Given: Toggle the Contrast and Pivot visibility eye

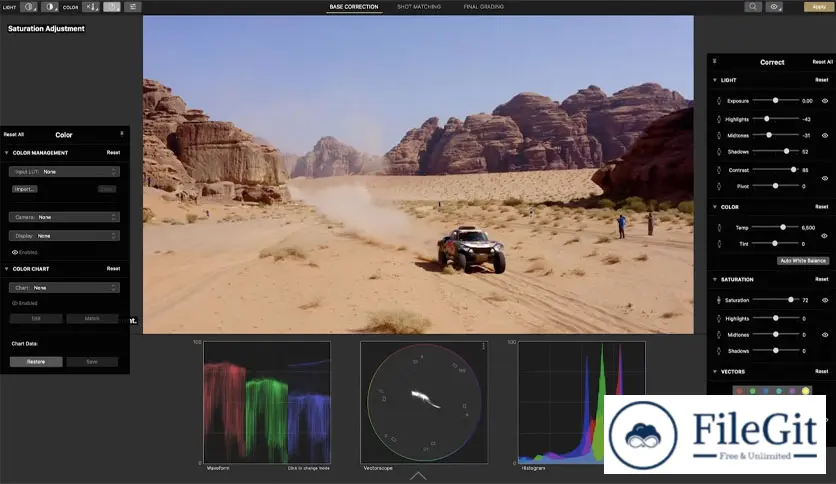Looking at the screenshot, I should [x=825, y=178].
